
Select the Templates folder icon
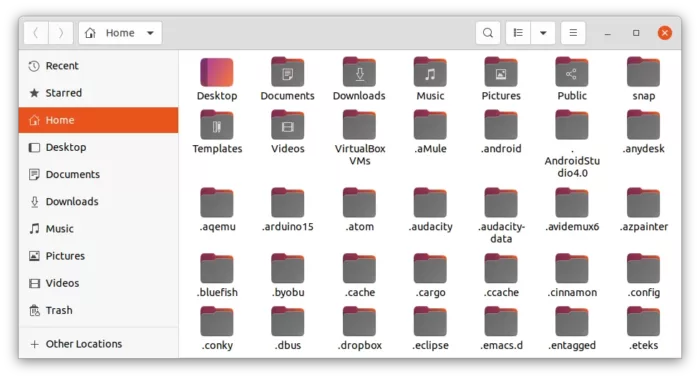click(217, 125)
